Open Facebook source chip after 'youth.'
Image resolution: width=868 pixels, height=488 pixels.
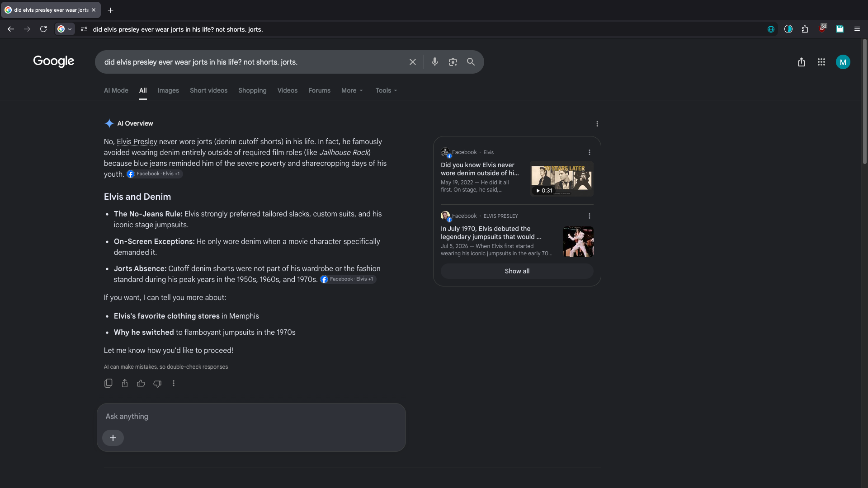point(155,174)
